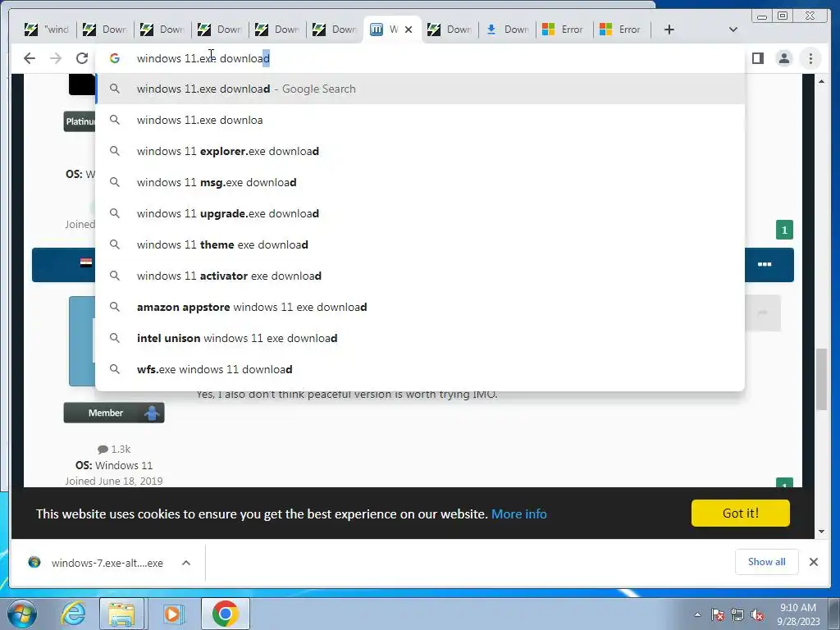
Task: Open Windows Explorer from the taskbar
Action: point(121,614)
